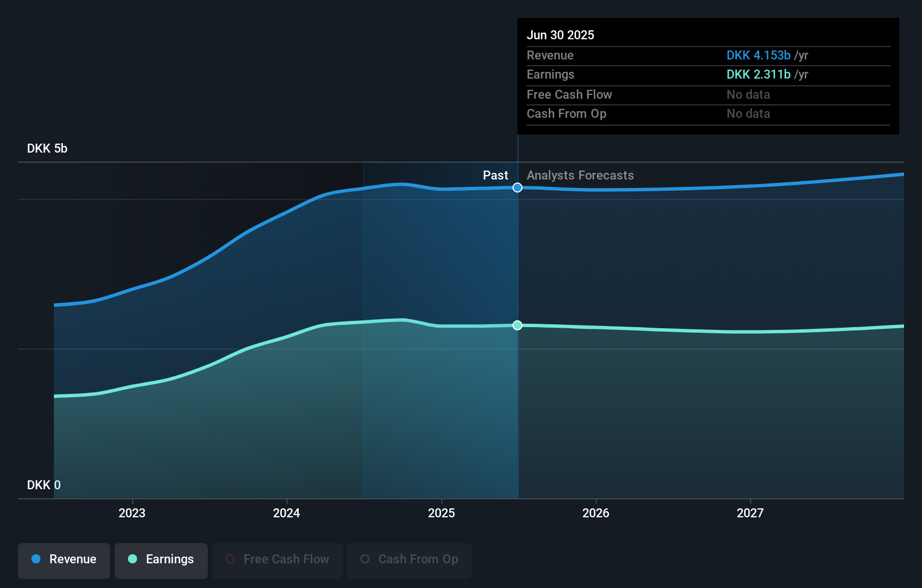Open the Past period section
This screenshot has height=588, width=922.
[495, 175]
